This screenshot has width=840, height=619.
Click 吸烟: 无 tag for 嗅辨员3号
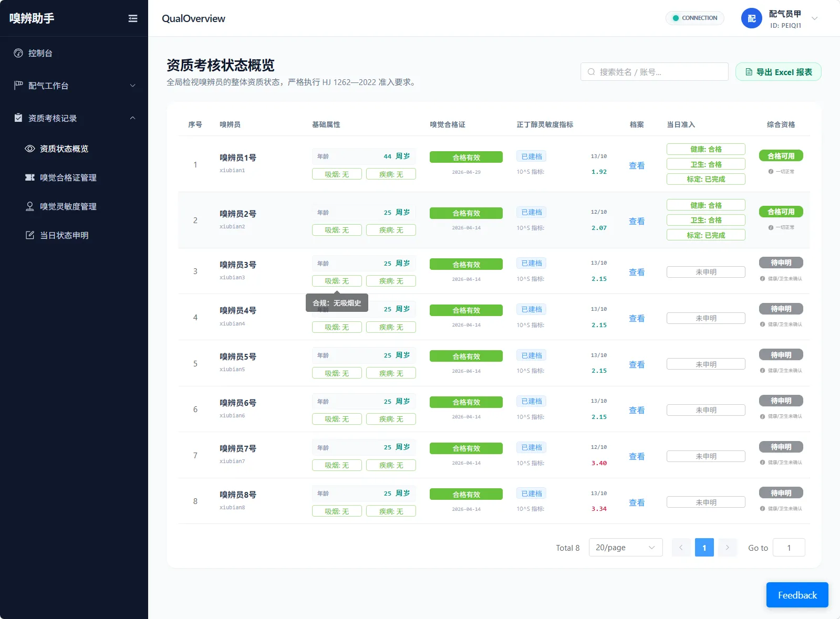pos(337,281)
